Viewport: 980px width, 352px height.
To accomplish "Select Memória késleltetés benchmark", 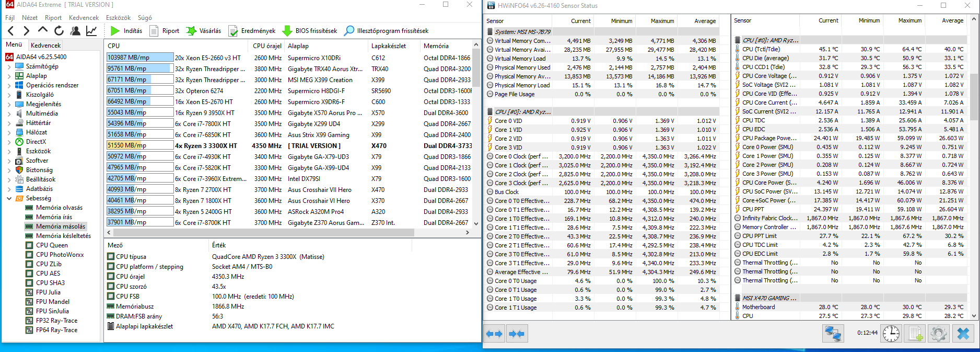I will tap(63, 236).
